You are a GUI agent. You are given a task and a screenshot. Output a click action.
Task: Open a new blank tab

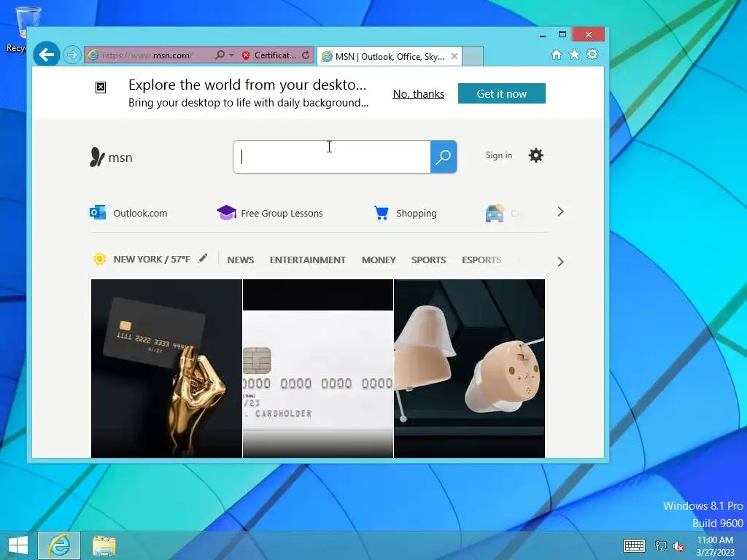coord(473,56)
